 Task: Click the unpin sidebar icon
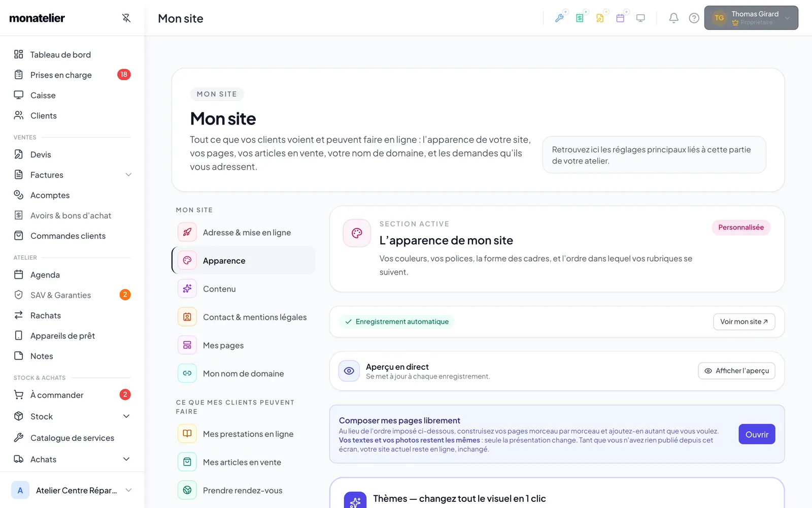[x=126, y=18]
